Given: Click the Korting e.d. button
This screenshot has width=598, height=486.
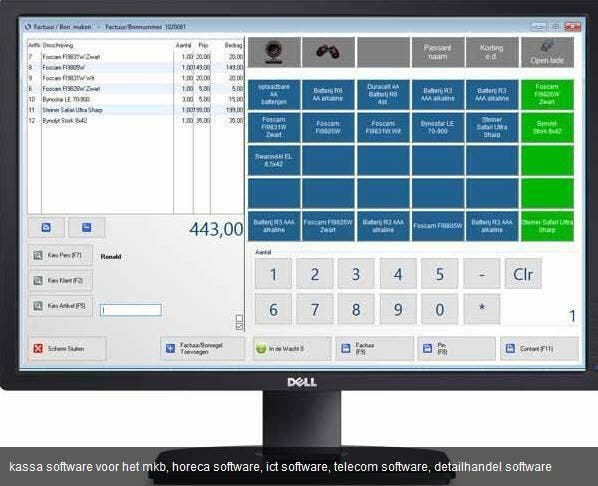Looking at the screenshot, I should pyautogui.click(x=492, y=52).
